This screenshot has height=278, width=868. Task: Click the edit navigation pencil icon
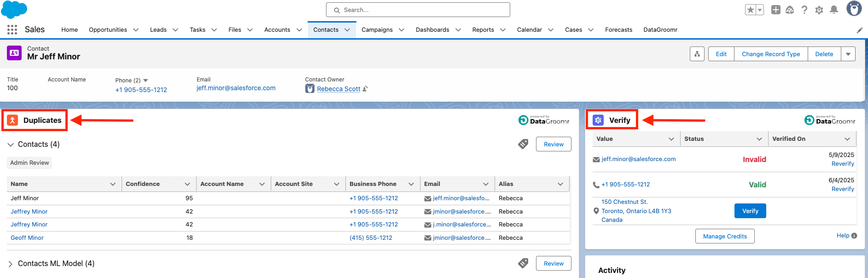(859, 30)
